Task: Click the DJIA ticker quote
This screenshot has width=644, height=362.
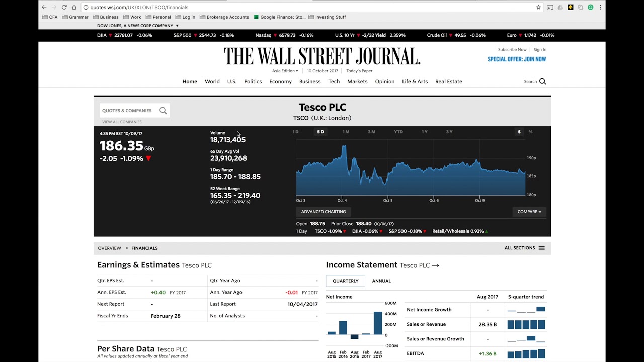Action: point(124,35)
